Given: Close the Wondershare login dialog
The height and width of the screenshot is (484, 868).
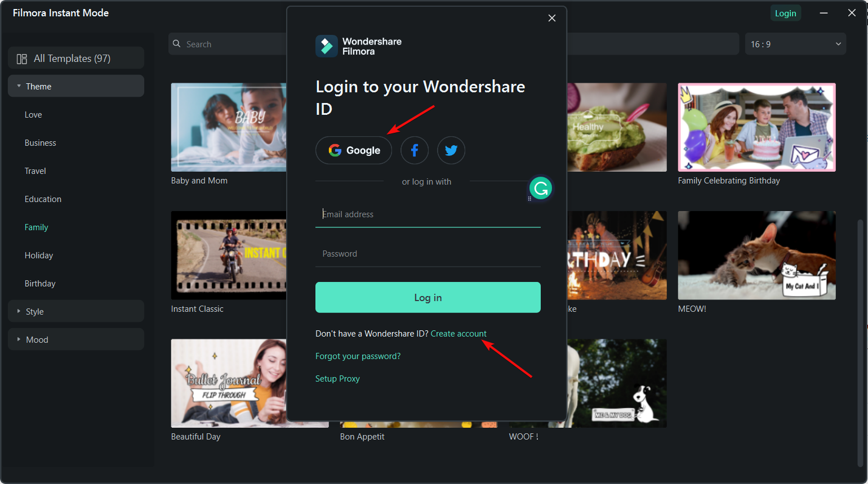Looking at the screenshot, I should [x=552, y=18].
